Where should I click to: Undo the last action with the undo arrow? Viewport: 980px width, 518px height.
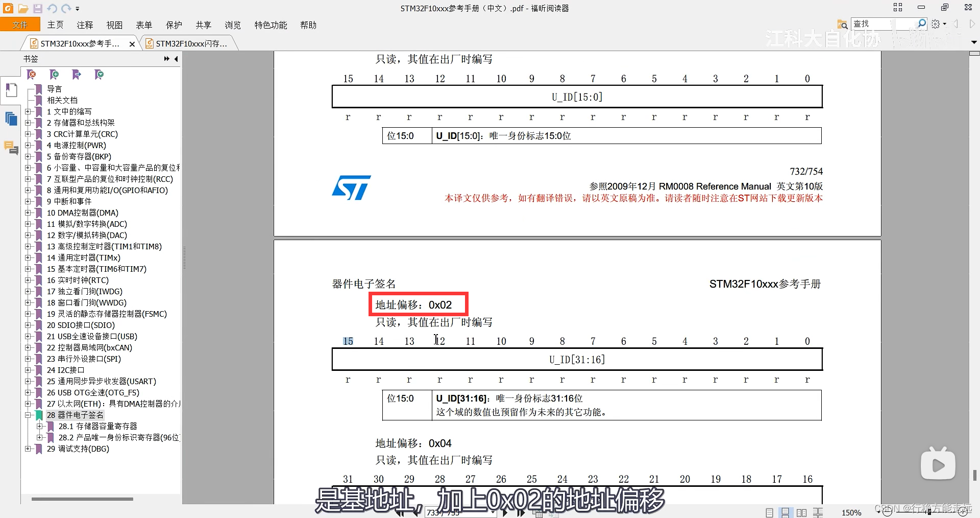[x=52, y=9]
